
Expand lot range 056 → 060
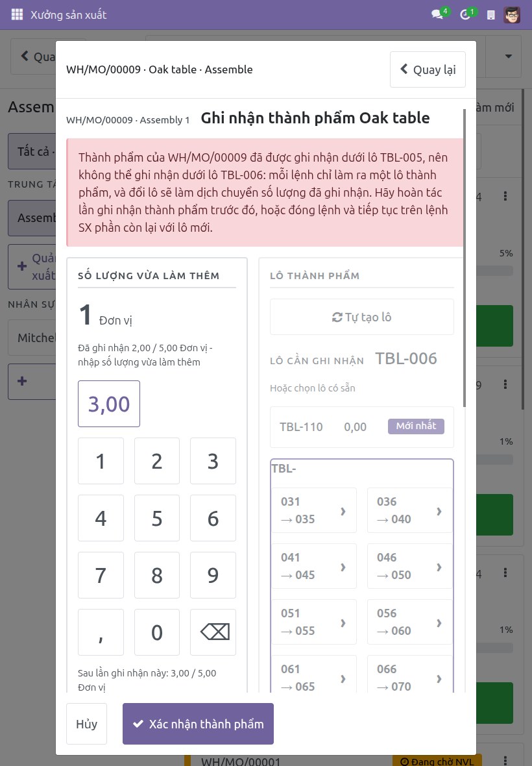[x=410, y=622]
